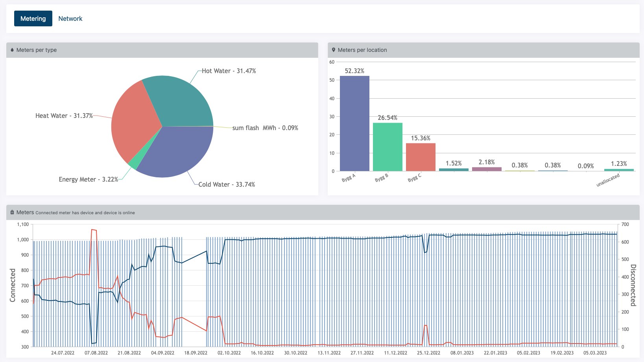644x362 pixels.
Task: Select the Bygg A bar at 52.32%
Action: click(354, 123)
